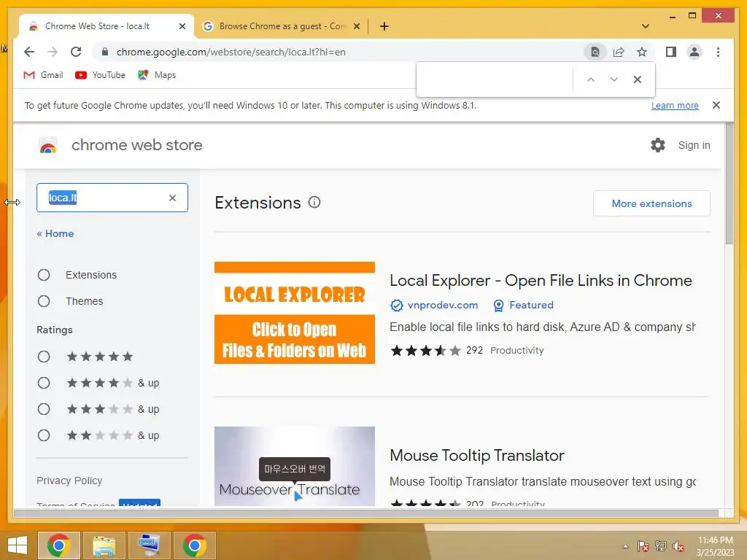Click the muted volume tray icon
The image size is (747, 560).
[678, 546]
